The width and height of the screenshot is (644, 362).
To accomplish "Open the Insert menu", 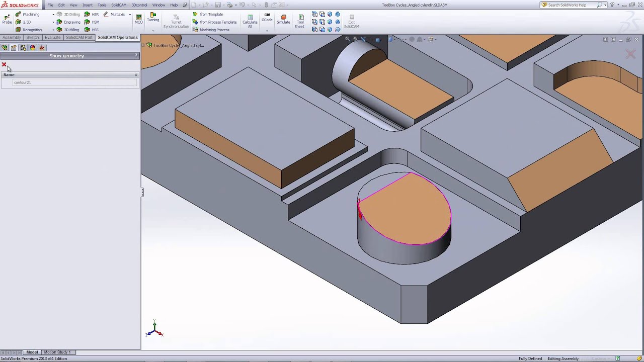I will pos(88,5).
